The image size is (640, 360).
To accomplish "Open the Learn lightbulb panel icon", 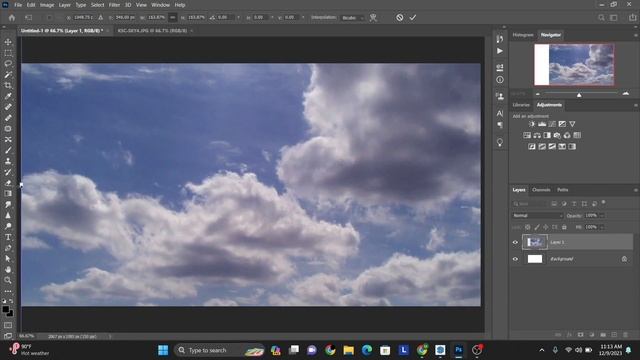I will tap(500, 142).
